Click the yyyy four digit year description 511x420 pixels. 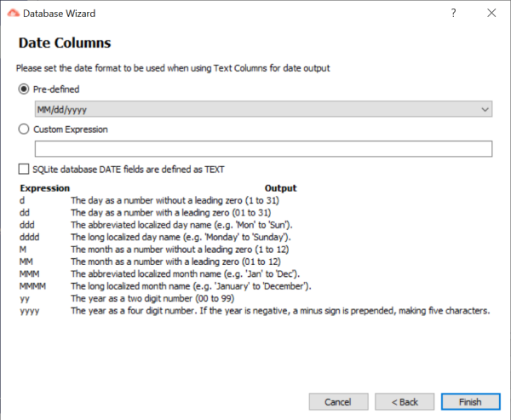(280, 311)
